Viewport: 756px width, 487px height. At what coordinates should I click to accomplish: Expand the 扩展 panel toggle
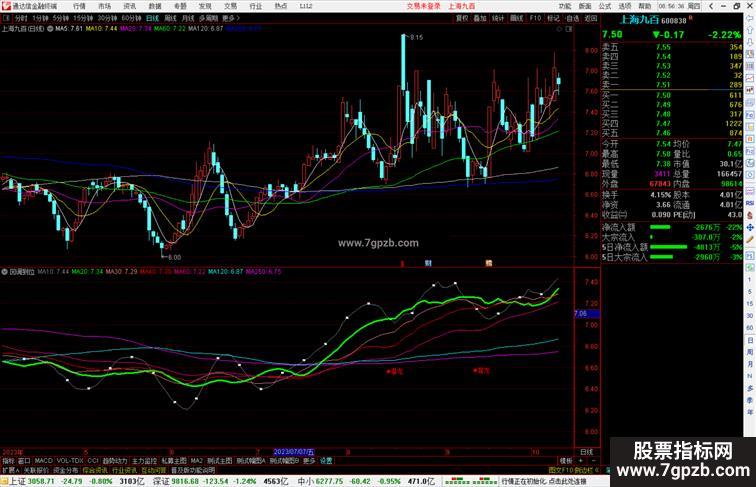pos(11,470)
